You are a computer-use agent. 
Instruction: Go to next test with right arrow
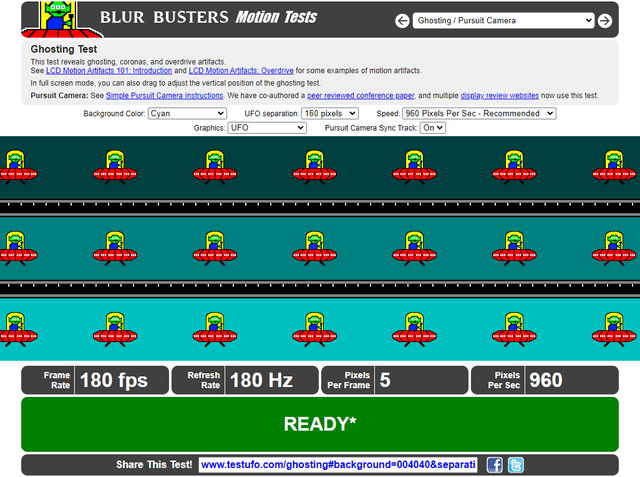(604, 21)
